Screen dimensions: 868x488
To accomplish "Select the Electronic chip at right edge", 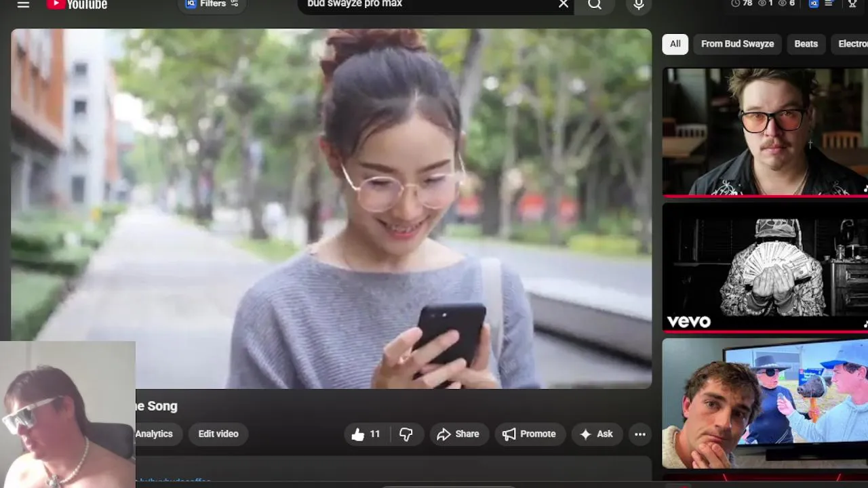I will [851, 44].
